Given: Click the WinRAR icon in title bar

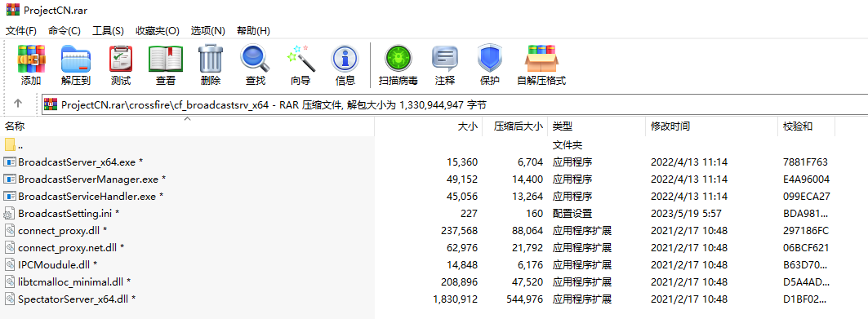Looking at the screenshot, I should (x=12, y=11).
